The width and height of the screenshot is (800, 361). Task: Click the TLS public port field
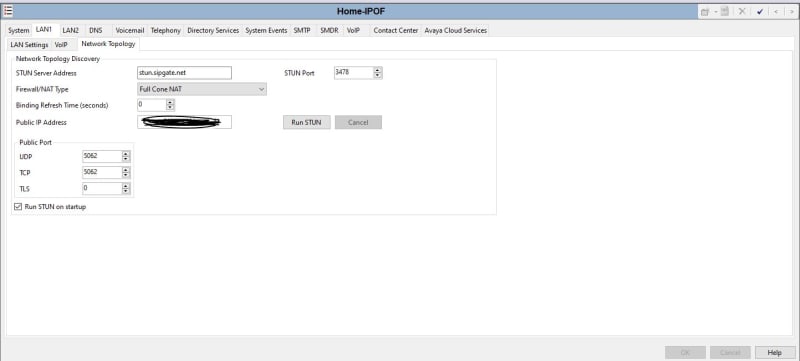[x=102, y=189]
